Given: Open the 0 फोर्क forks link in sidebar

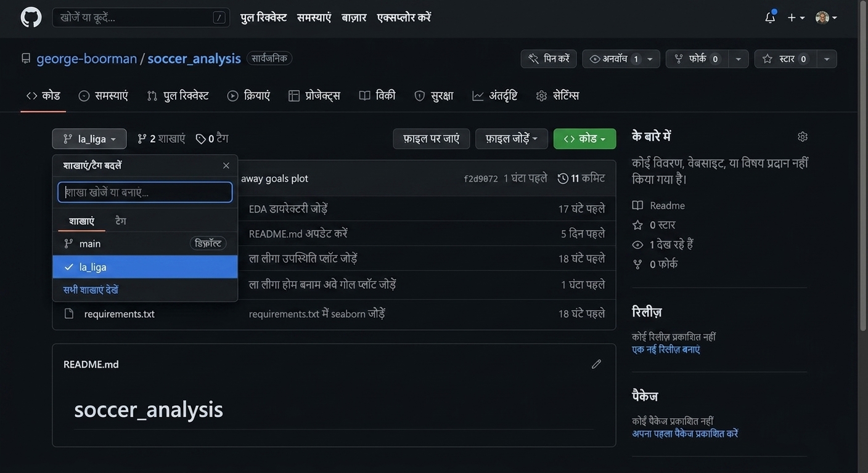Looking at the screenshot, I should tap(655, 264).
